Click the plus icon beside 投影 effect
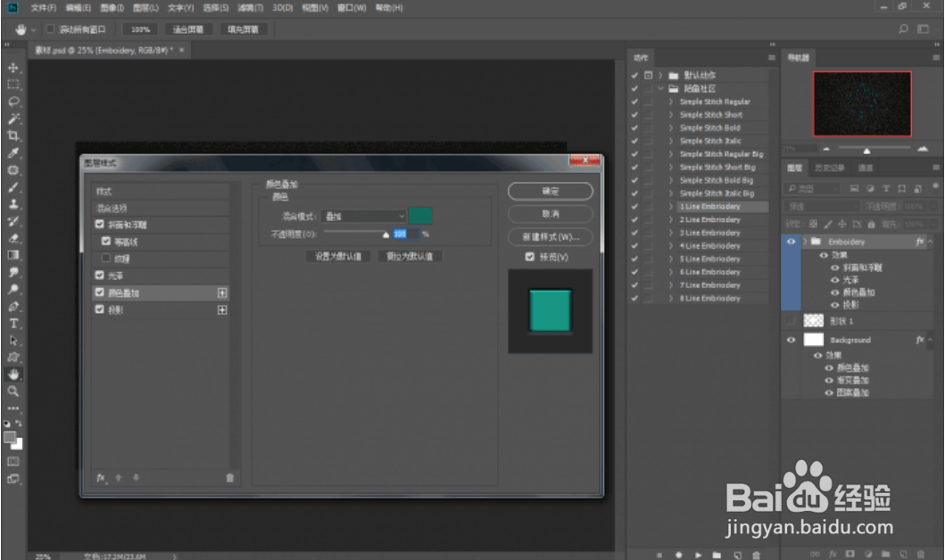The height and width of the screenshot is (560, 945). coord(222,309)
